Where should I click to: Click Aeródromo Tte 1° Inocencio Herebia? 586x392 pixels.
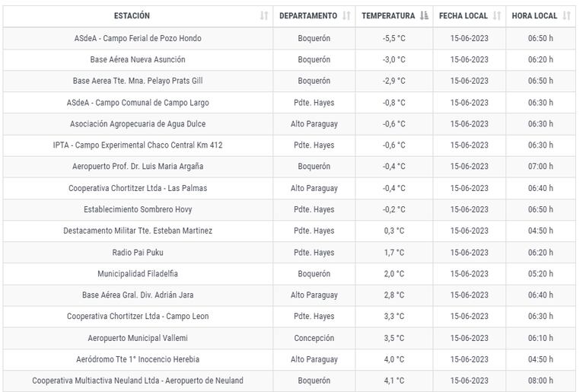click(138, 359)
